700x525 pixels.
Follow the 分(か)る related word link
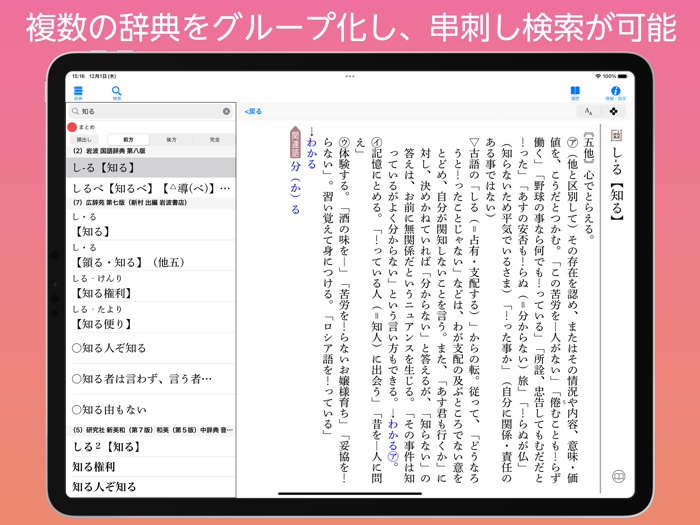pyautogui.click(x=295, y=188)
